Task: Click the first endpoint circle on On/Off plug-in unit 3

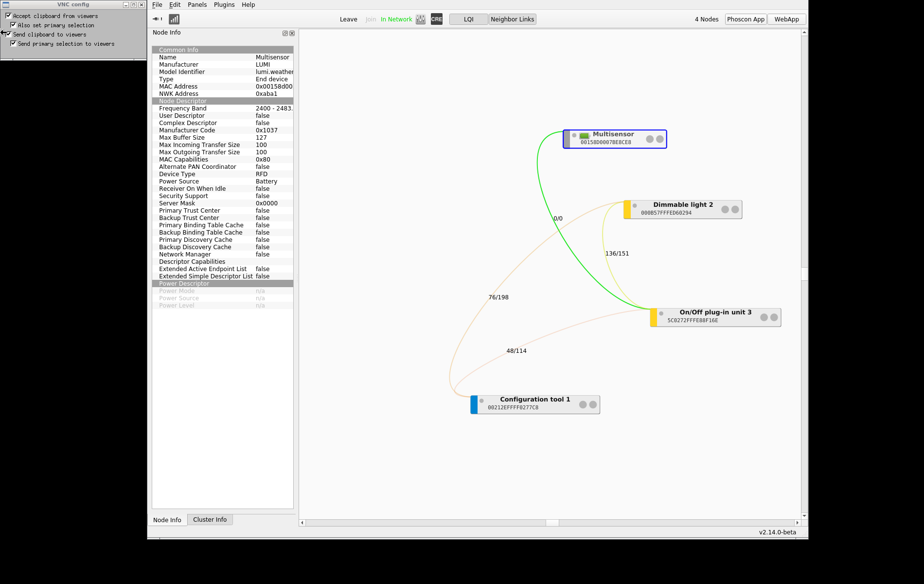Action: (764, 317)
